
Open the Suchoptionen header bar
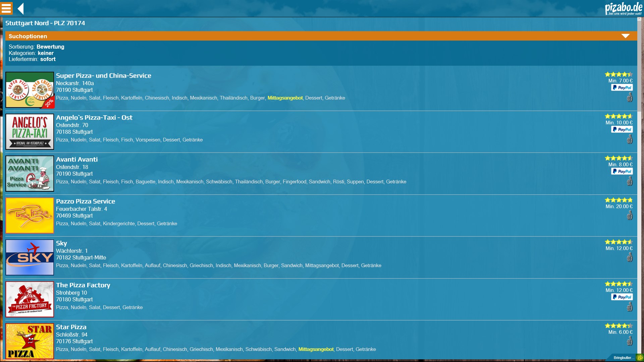pyautogui.click(x=302, y=36)
